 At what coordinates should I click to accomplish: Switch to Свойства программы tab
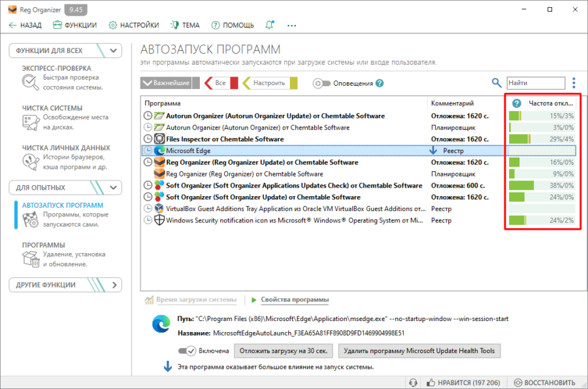coord(290,299)
